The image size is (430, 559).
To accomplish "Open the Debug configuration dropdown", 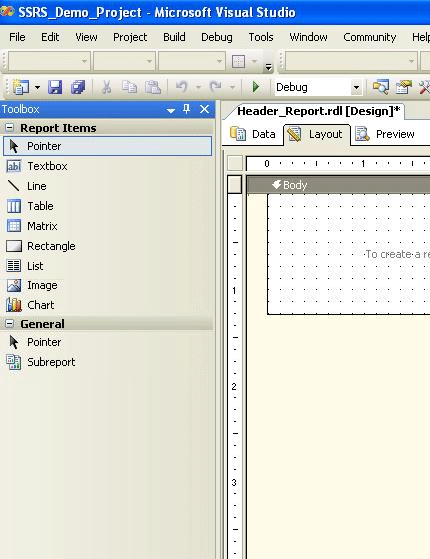I will (x=356, y=87).
